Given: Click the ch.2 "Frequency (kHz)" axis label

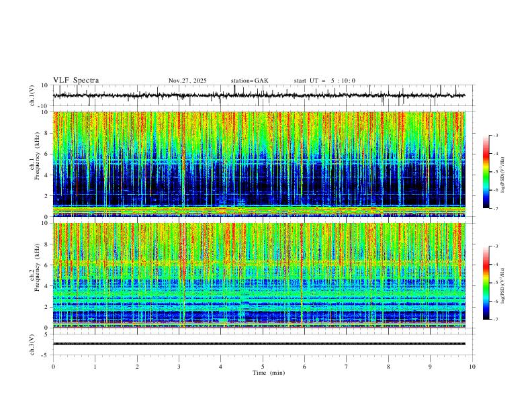Looking at the screenshot, I should (37, 267).
